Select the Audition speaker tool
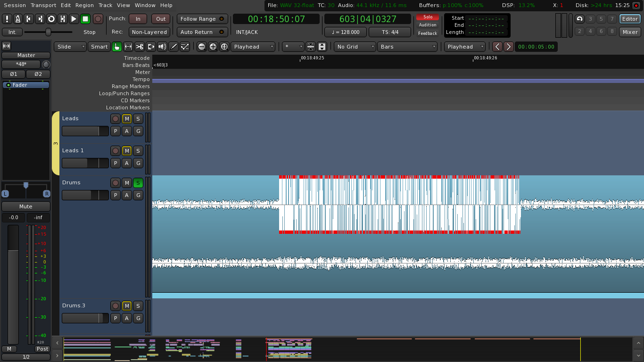 [162, 47]
